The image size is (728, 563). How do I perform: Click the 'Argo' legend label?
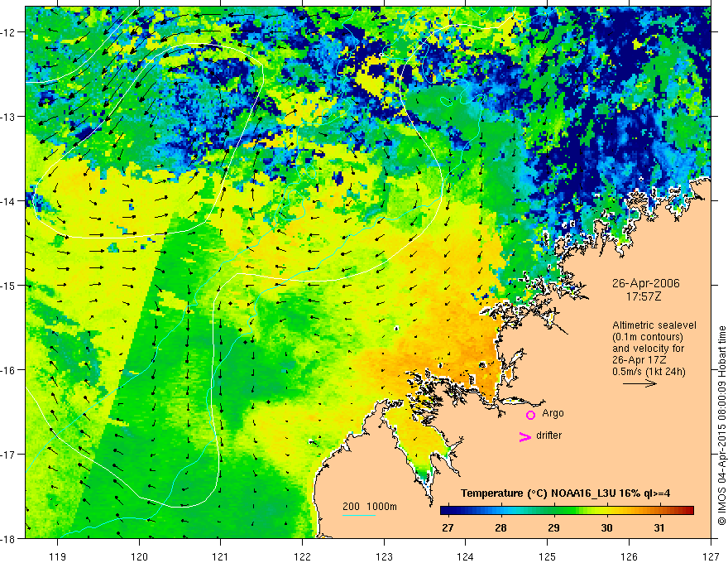553,413
